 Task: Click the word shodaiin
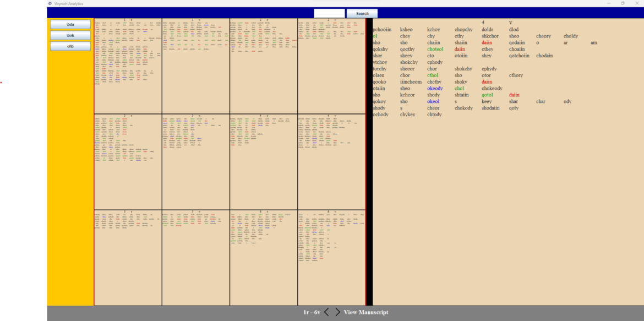pos(491,108)
